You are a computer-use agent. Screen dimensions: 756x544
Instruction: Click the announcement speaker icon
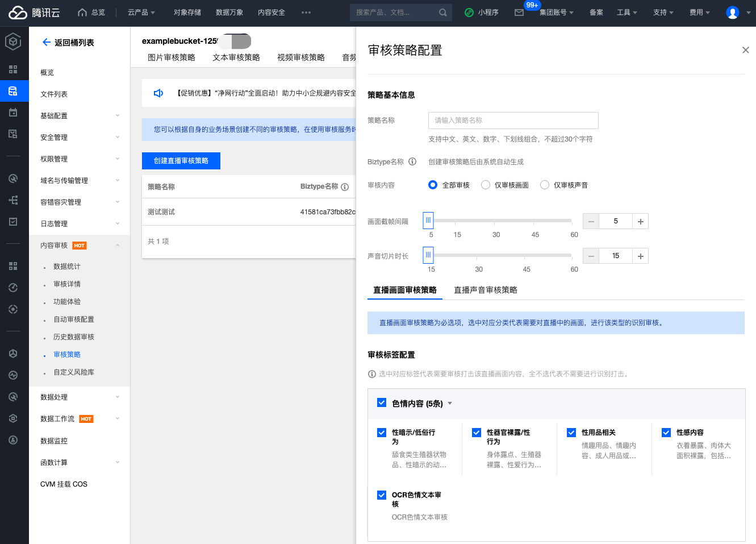tap(158, 93)
